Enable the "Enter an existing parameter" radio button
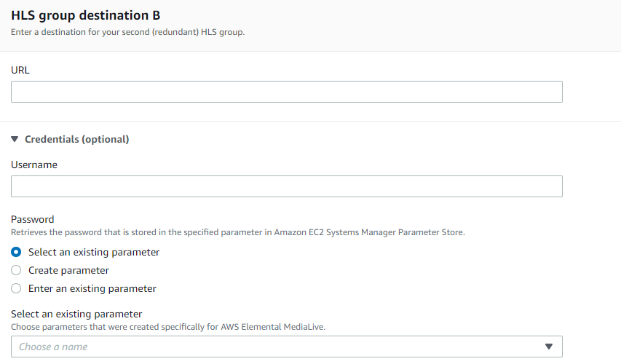Viewport: 621px width, 364px height. (16, 289)
